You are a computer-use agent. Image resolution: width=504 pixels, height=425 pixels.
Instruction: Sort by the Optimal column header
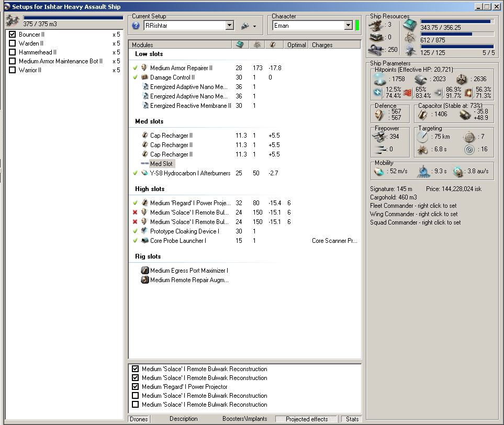(296, 44)
